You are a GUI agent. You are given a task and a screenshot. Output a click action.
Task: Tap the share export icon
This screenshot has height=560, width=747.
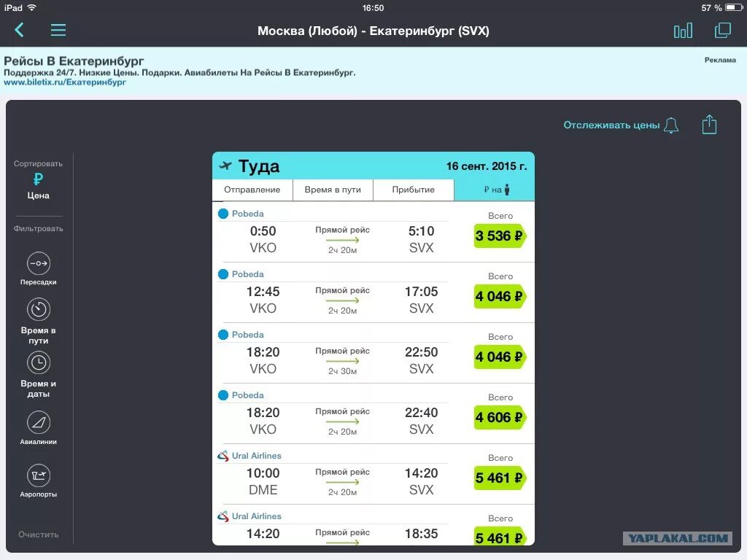(x=709, y=124)
